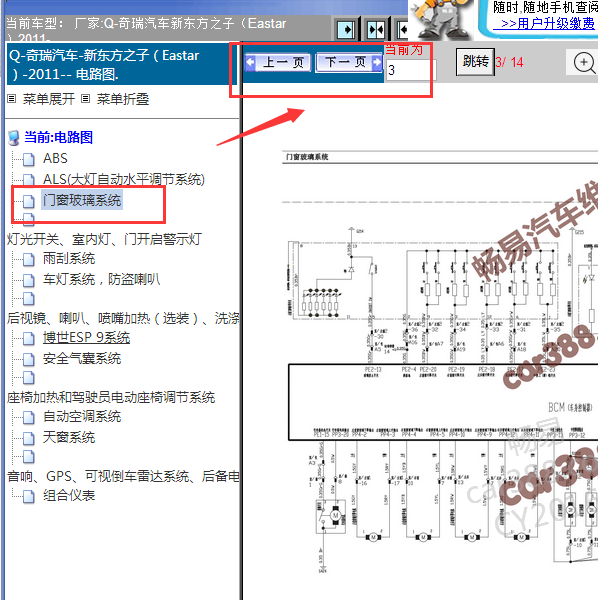Click the zoom in magnifier icon
Image resolution: width=598 pixels, height=600 pixels.
point(584,63)
